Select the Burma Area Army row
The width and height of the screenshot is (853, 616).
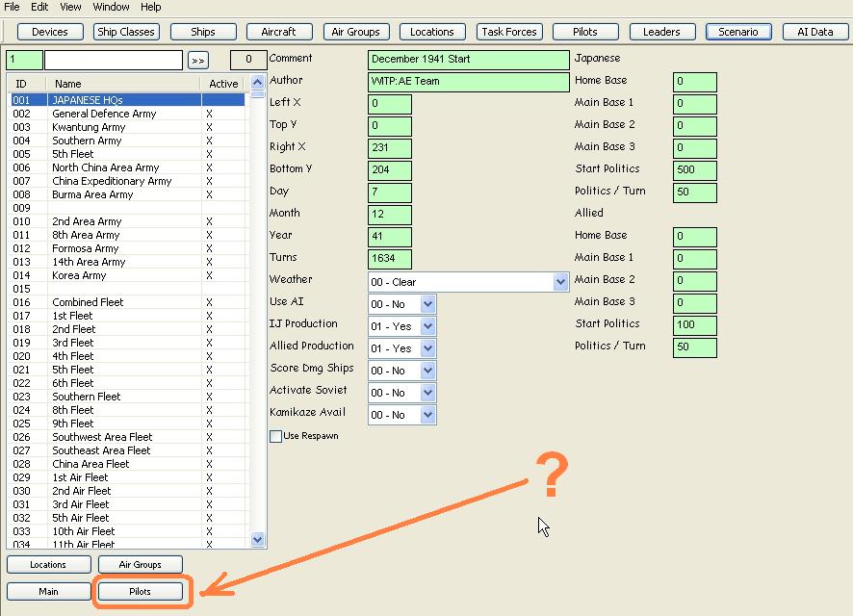[128, 194]
